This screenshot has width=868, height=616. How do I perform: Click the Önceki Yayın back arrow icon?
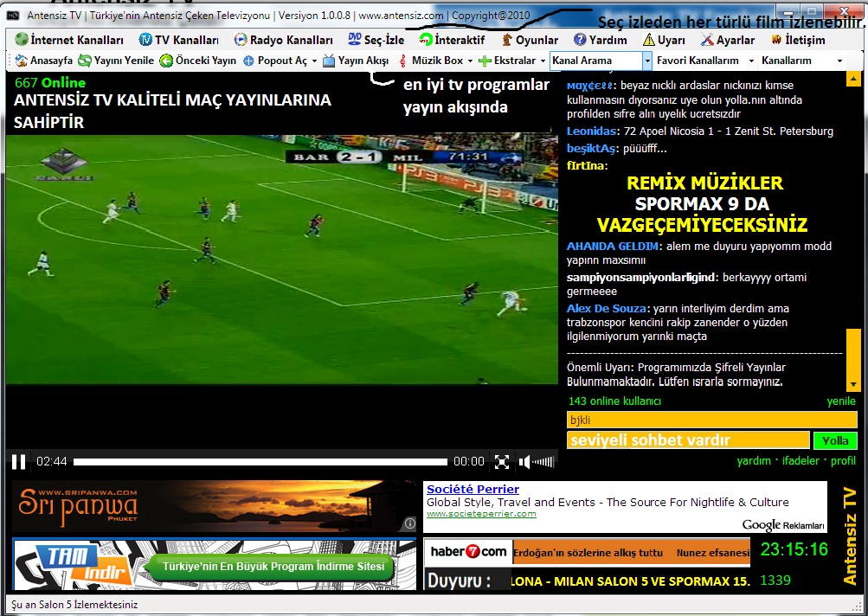click(x=166, y=61)
